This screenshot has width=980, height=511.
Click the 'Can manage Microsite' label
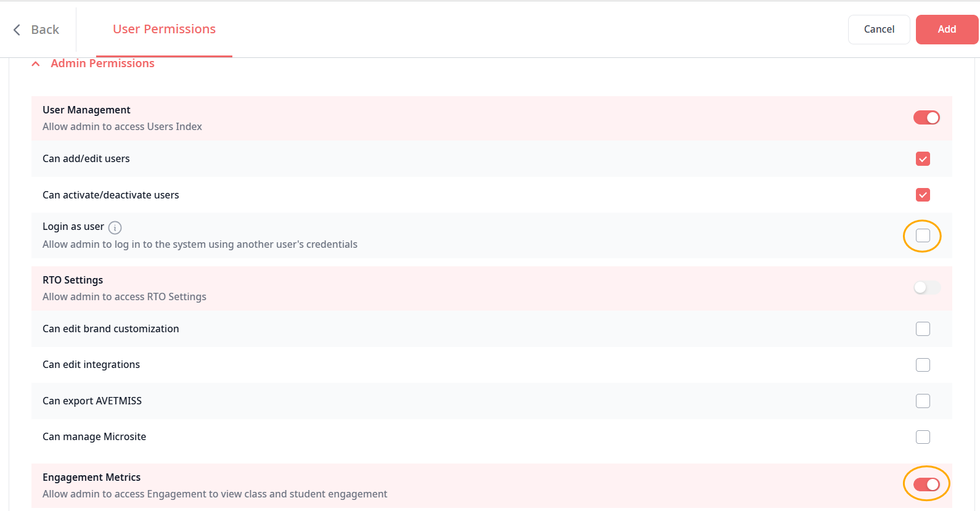(x=94, y=436)
